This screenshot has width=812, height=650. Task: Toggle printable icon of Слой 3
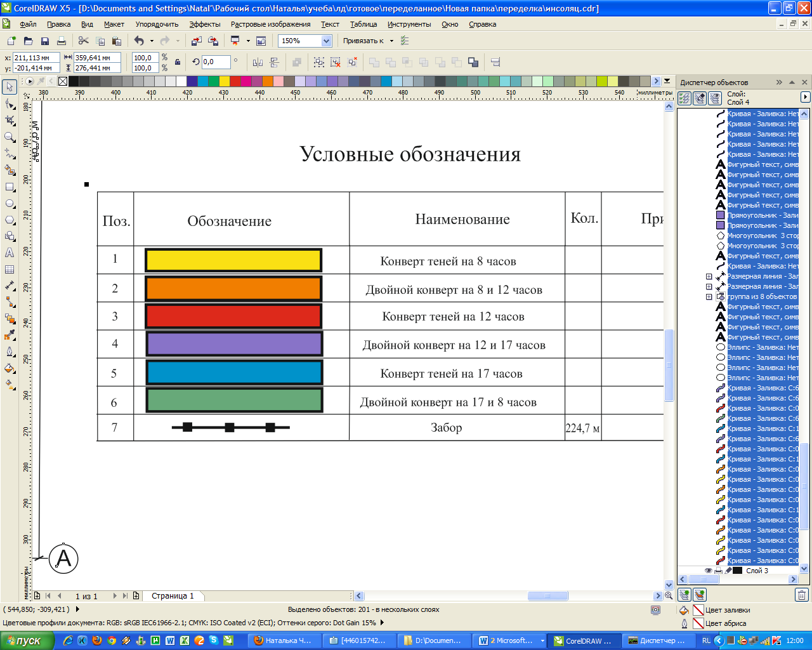coord(718,571)
